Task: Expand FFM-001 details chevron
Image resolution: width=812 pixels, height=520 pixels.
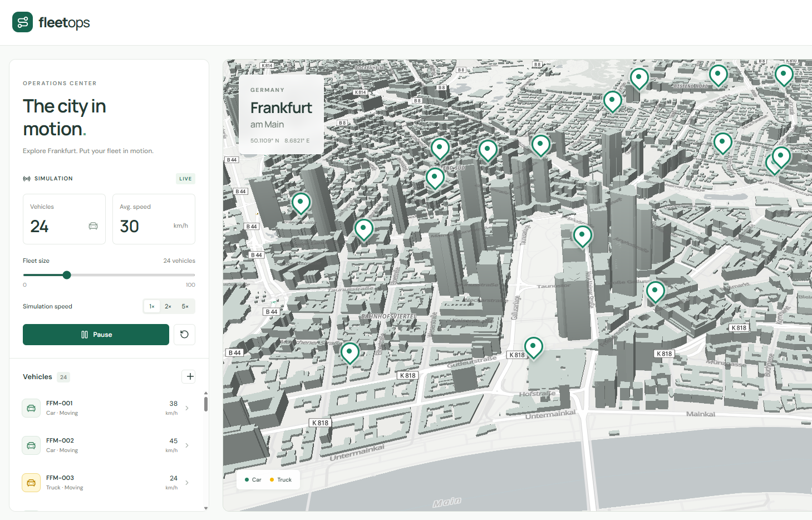Action: click(x=187, y=408)
